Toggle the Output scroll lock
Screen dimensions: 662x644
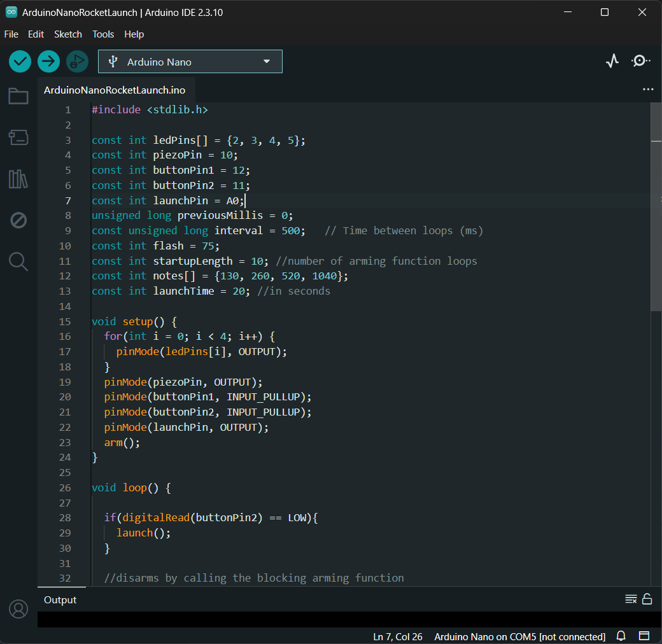click(x=647, y=599)
